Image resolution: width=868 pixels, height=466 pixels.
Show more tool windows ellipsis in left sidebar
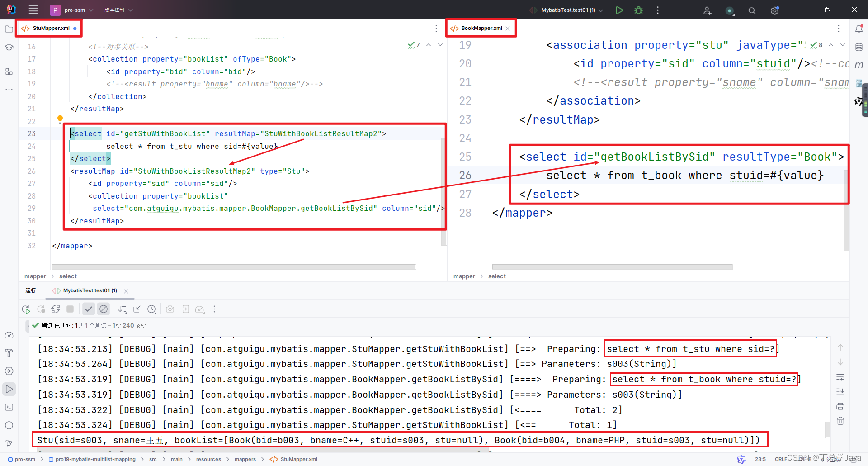coord(9,90)
